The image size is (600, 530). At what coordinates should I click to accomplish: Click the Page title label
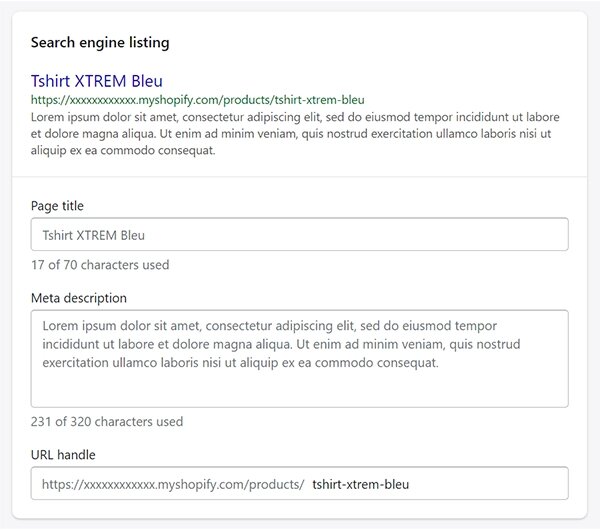(57, 206)
